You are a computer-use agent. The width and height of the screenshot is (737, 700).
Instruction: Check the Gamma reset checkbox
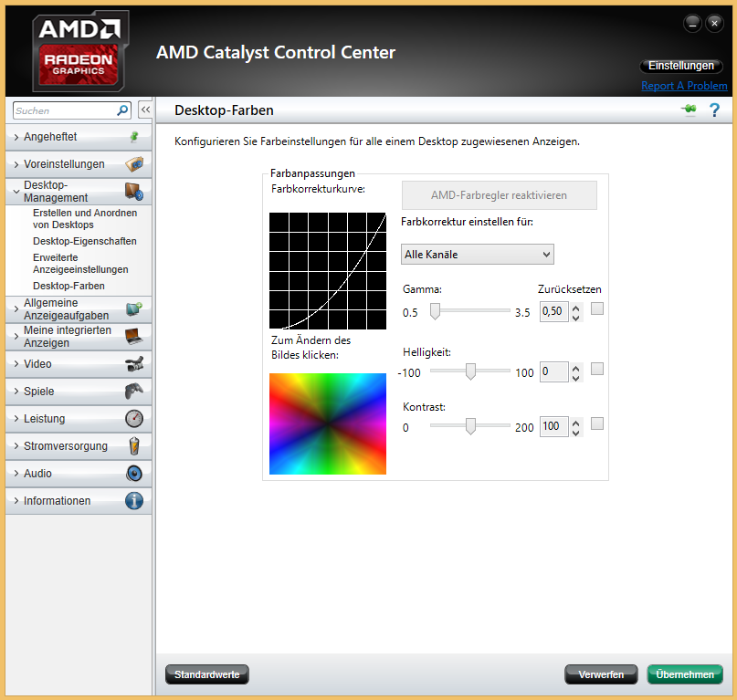click(x=597, y=308)
